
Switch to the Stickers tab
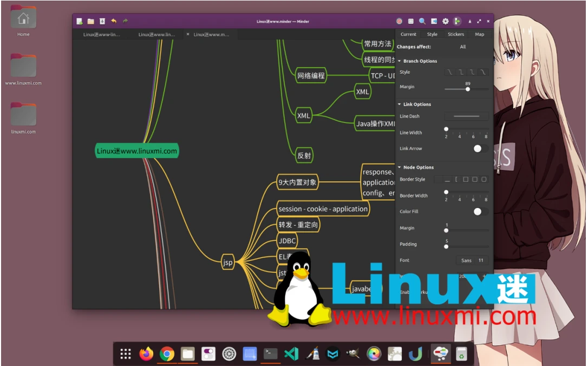(x=456, y=34)
